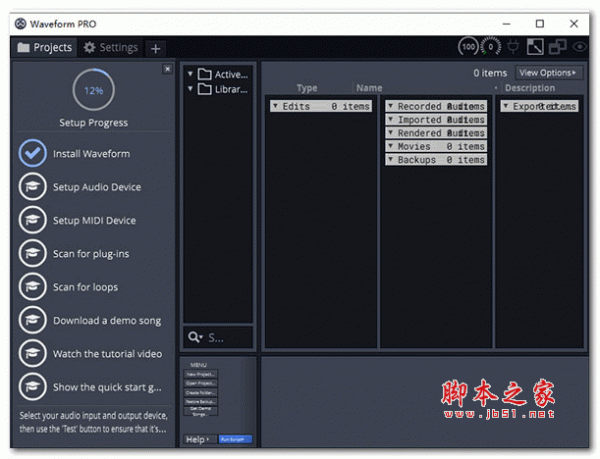Click the Show the quick start guide cap icon
Viewport: 600px width, 459px height.
point(33,387)
